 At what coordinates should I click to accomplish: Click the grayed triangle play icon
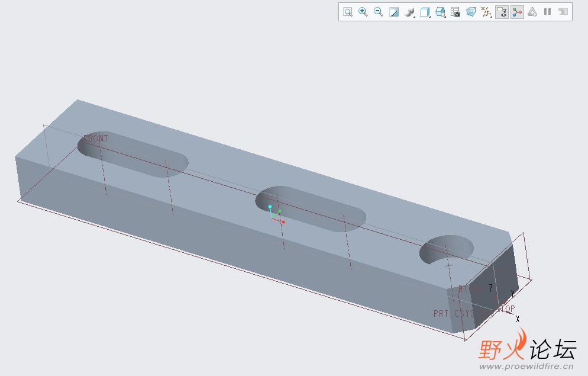pyautogui.click(x=532, y=12)
